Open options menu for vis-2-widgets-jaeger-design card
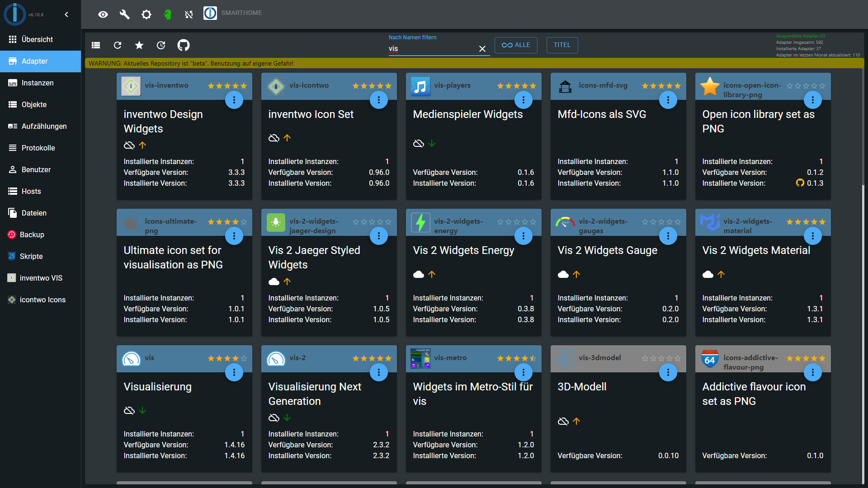Image resolution: width=868 pixels, height=488 pixels. pos(379,236)
